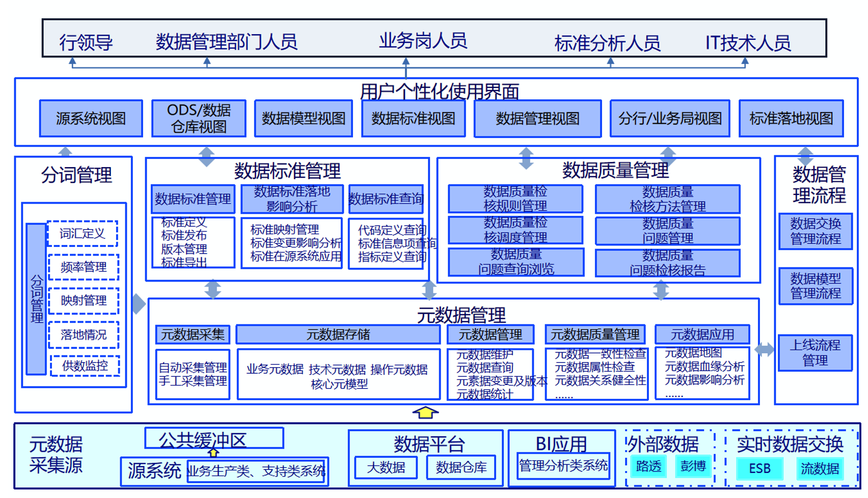
Task: Select the 标准分析人员 label
Action: [607, 43]
